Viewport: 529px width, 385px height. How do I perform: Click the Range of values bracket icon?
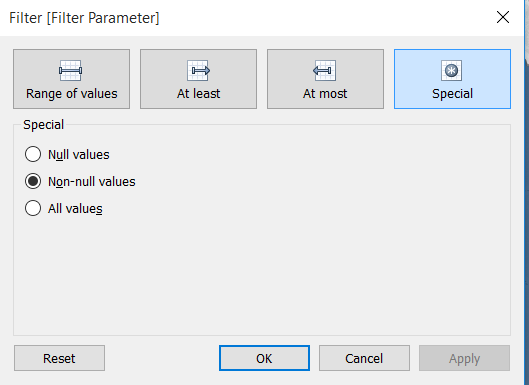tap(71, 71)
